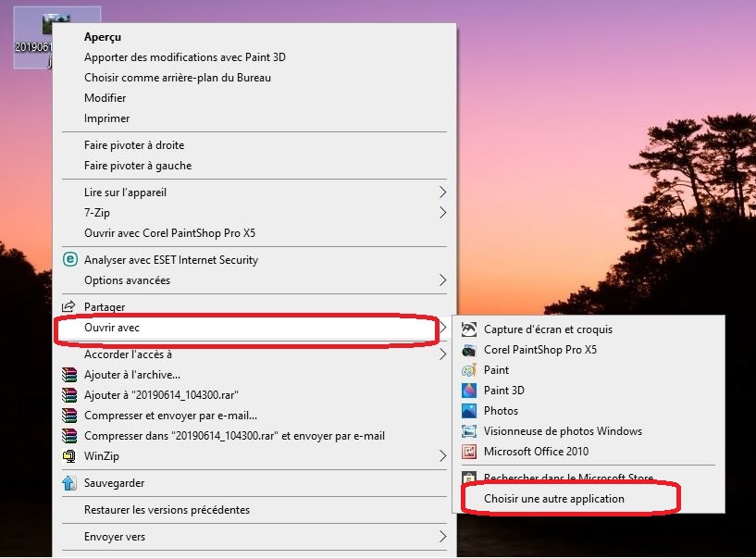Select Ajouter à l'archive...
Image resolution: width=756 pixels, height=559 pixels.
(x=254, y=375)
